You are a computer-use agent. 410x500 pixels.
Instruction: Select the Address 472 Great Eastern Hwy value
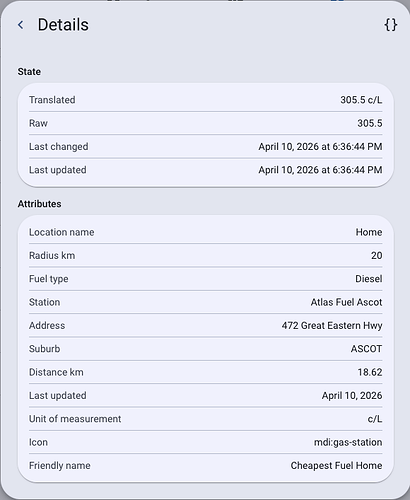click(332, 326)
